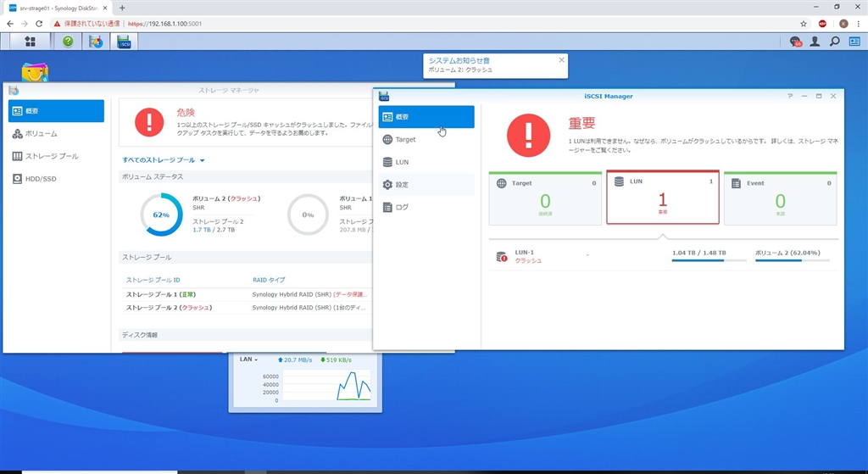Select the ストレージ プール 2 (クラッシュ) row
The image size is (868, 474).
[x=247, y=307]
